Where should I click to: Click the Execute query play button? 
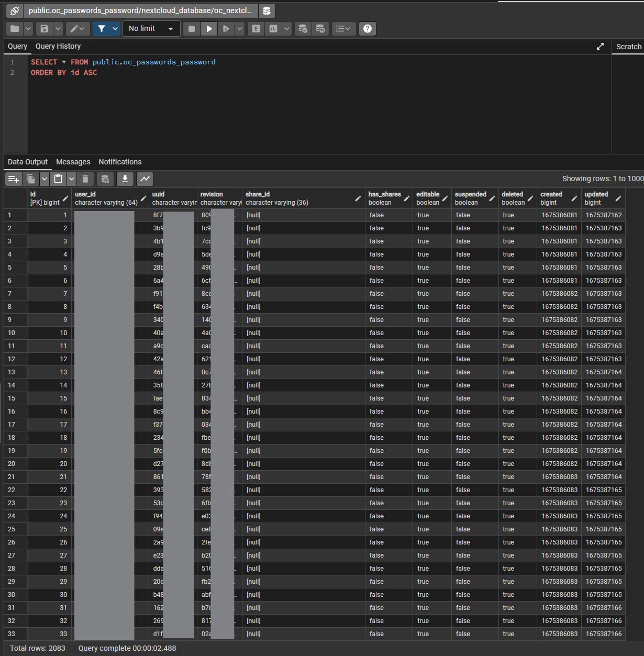(x=209, y=29)
